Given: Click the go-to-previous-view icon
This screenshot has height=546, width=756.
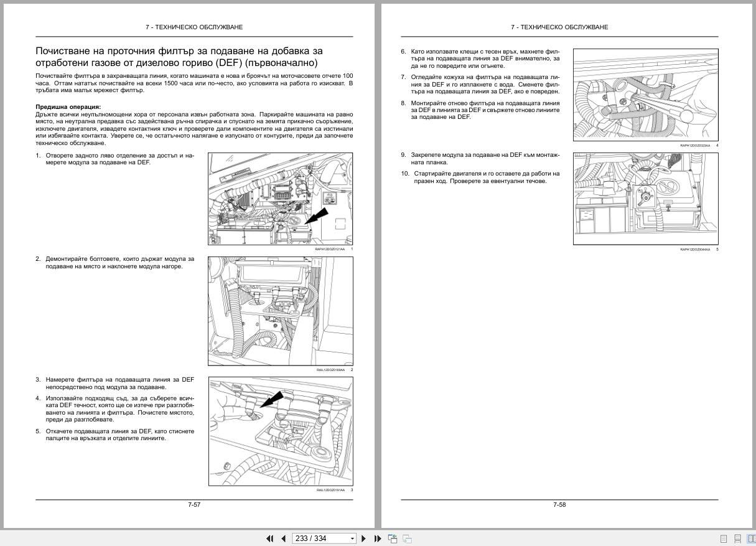Looking at the screenshot, I should (393, 539).
